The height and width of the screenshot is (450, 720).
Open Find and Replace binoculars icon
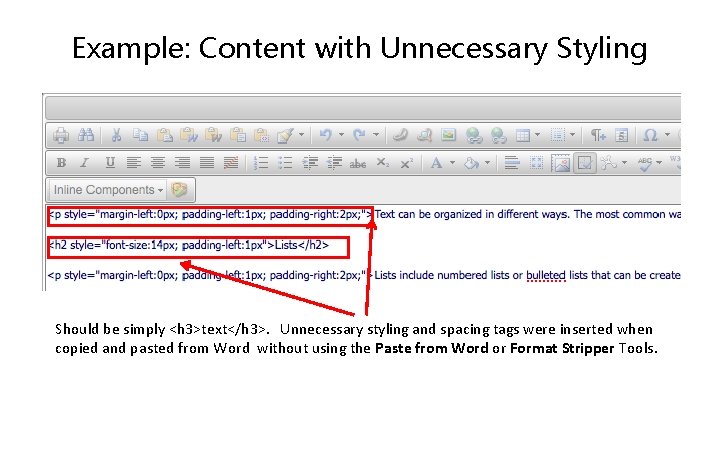[86, 135]
